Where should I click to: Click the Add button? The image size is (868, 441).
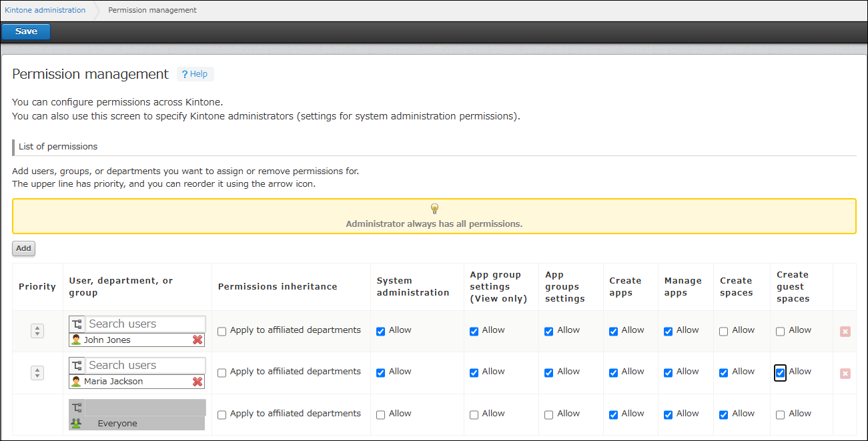[x=23, y=248]
